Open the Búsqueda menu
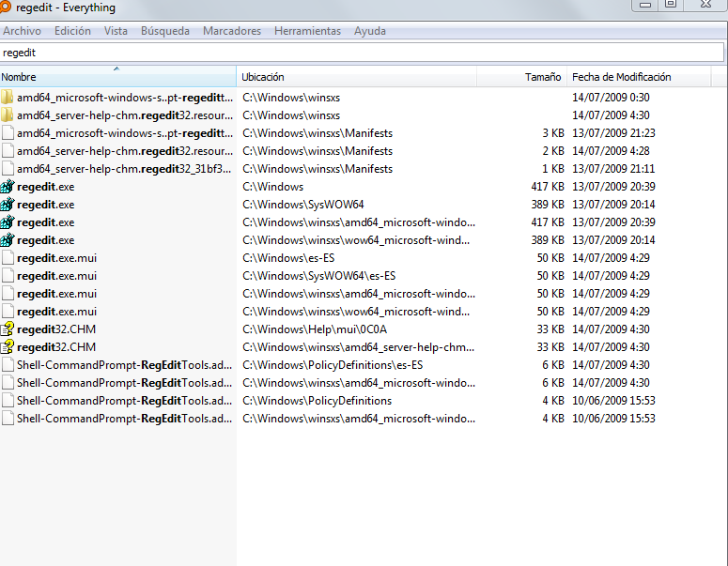 [x=164, y=31]
